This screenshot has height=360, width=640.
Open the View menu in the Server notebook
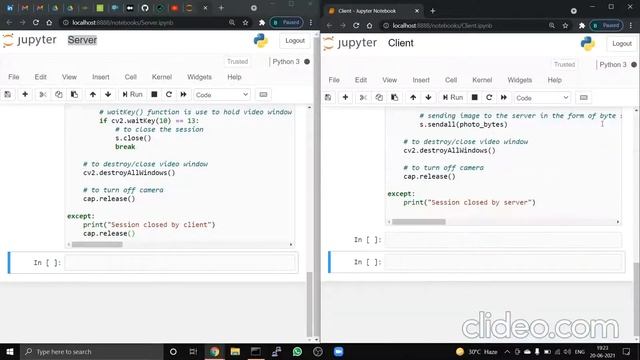point(69,77)
